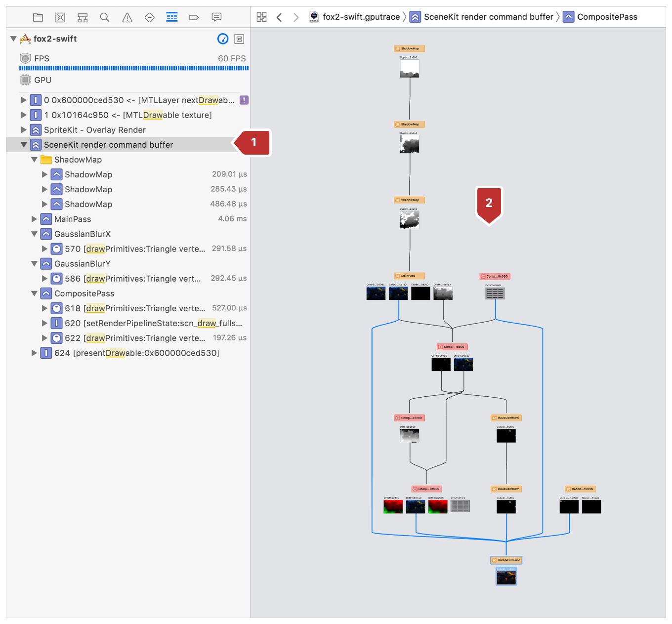Expand the MainPass disclosure triangle
This screenshot has width=672, height=624.
(x=34, y=219)
